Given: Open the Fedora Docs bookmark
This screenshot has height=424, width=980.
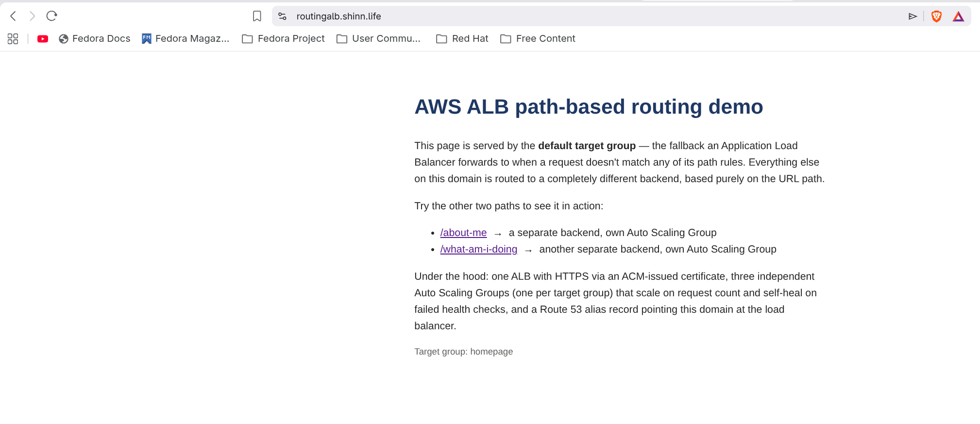Looking at the screenshot, I should pos(95,39).
